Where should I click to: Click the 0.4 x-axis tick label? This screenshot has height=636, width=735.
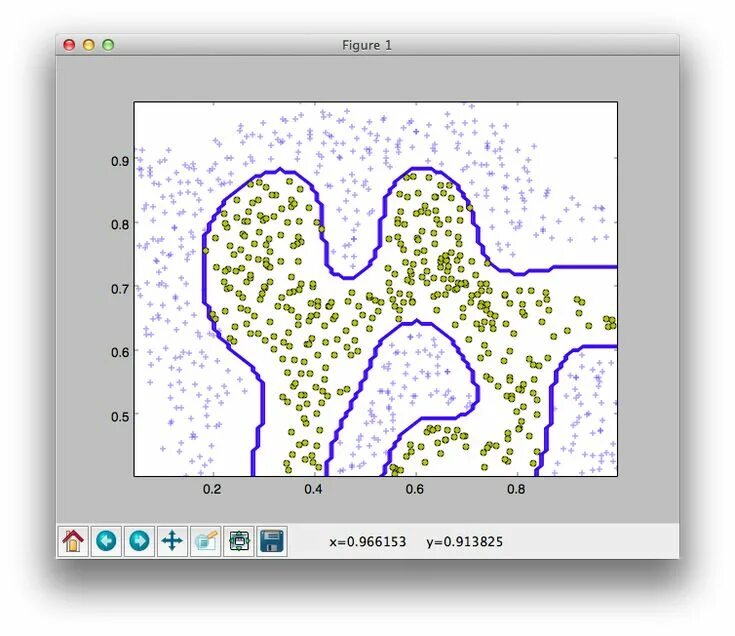click(x=313, y=489)
